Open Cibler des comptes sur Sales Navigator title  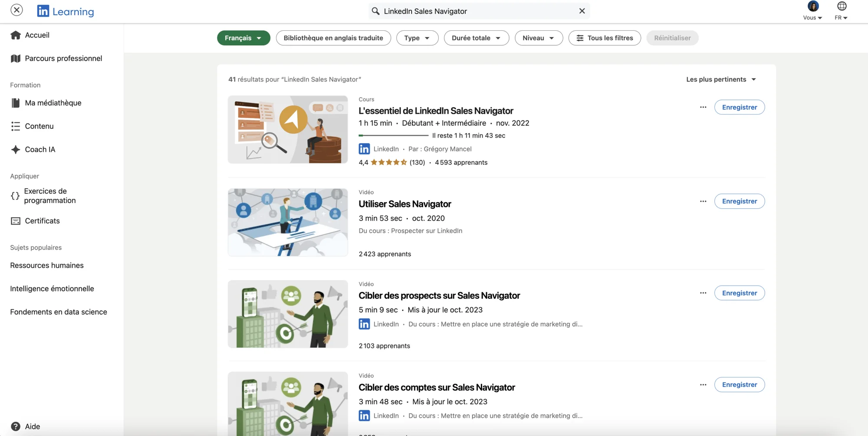point(437,387)
